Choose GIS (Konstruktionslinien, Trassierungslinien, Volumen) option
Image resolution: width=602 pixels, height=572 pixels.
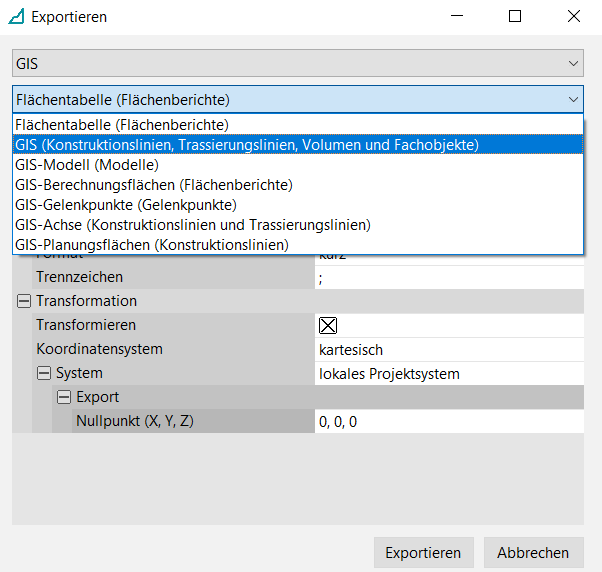247,145
